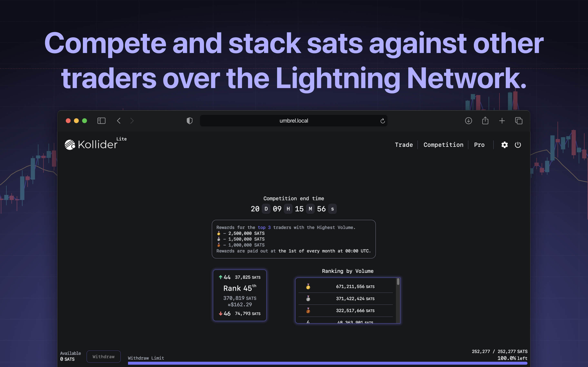The height and width of the screenshot is (367, 588).
Task: Switch to the Trade tab
Action: [x=404, y=145]
